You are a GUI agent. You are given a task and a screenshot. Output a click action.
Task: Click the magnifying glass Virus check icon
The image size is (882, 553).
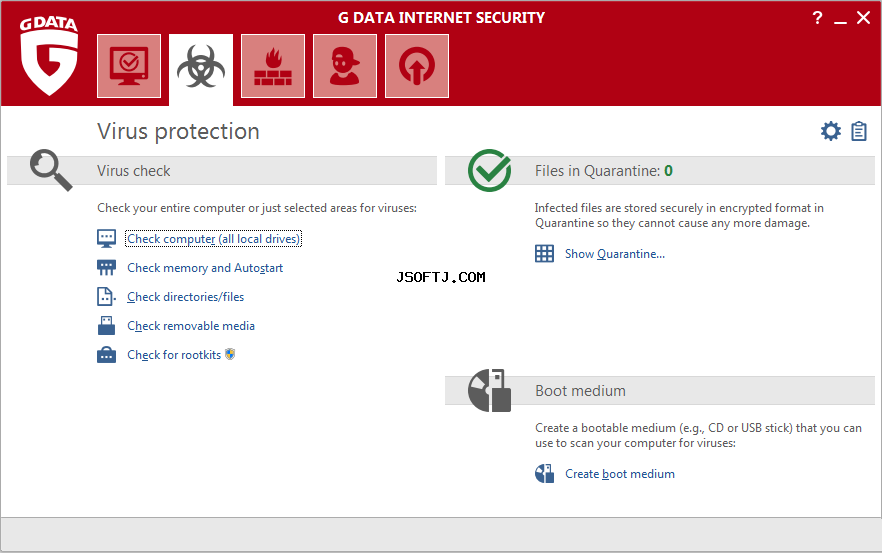click(51, 170)
